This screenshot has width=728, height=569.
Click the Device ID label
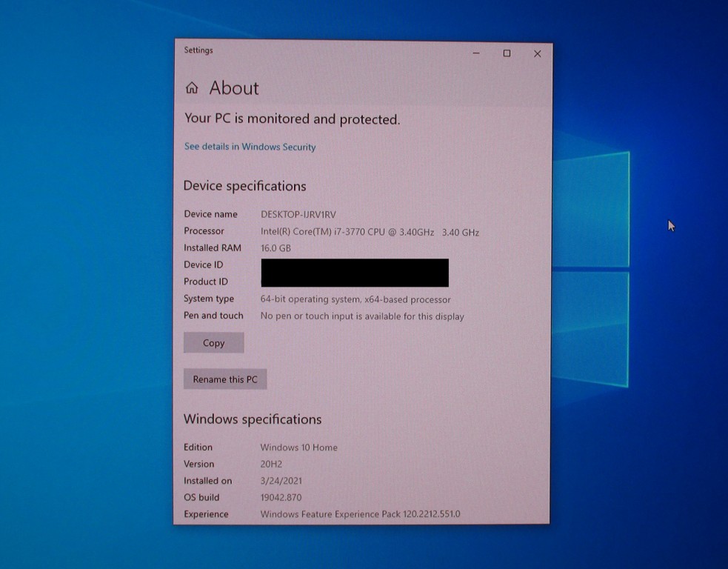click(204, 264)
